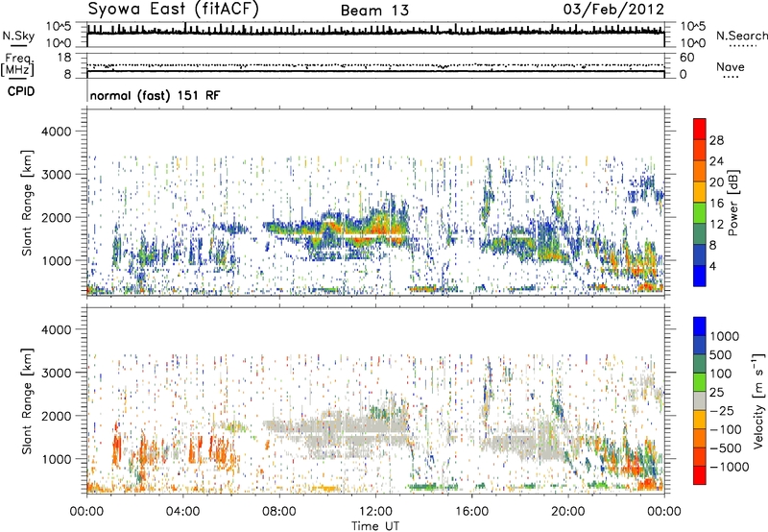Select "Slant Range [km]" label of velocity panel
This screenshot has height=532, width=768.
click(27, 401)
